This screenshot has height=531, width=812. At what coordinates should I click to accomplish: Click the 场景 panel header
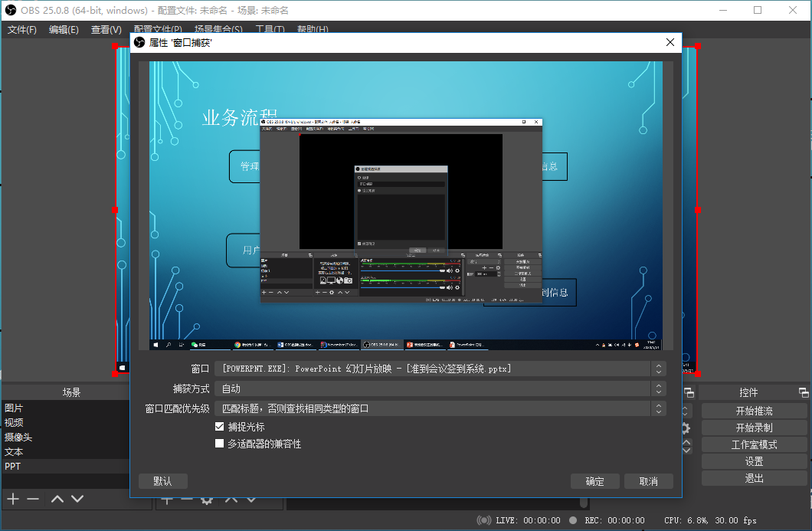[x=71, y=392]
